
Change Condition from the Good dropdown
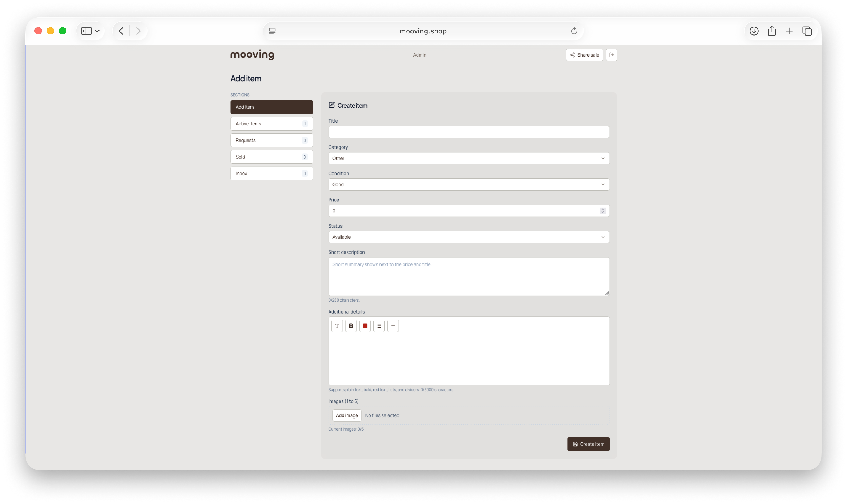pos(468,184)
